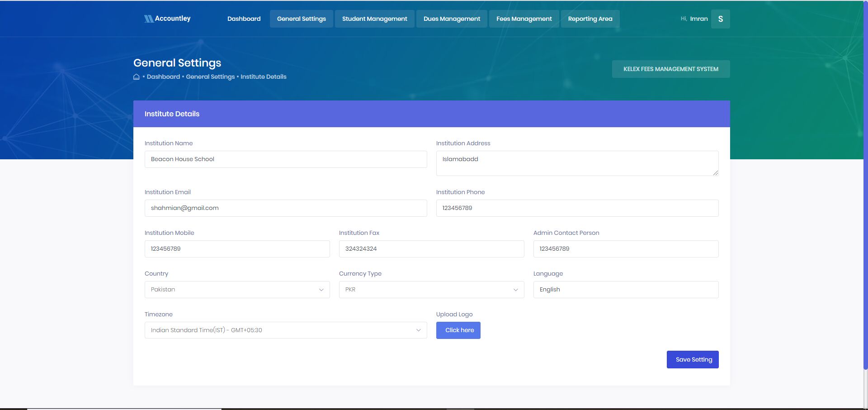Click the home icon in breadcrumb
Screen dimensions: 868x410
[136, 77]
